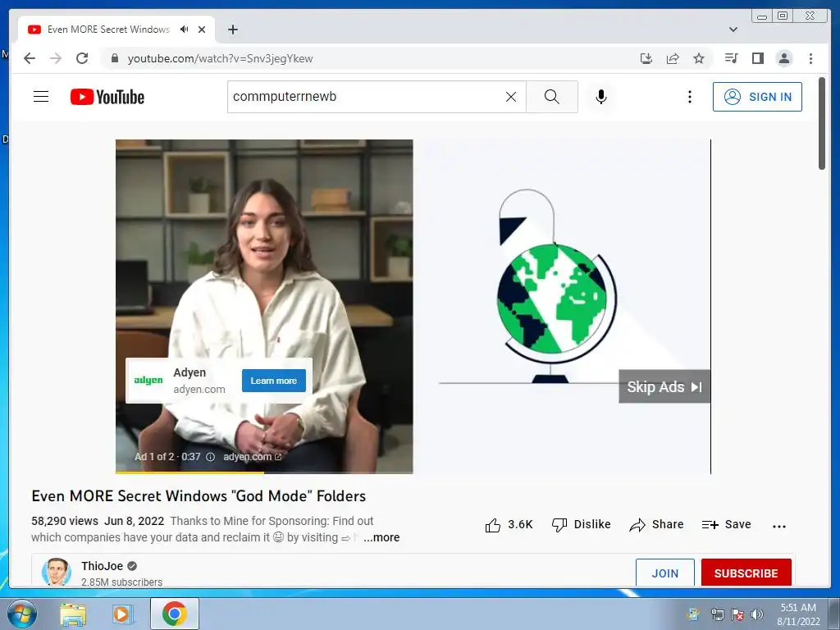Click the SIGN IN button
Viewport: 840px width, 630px height.
757,97
